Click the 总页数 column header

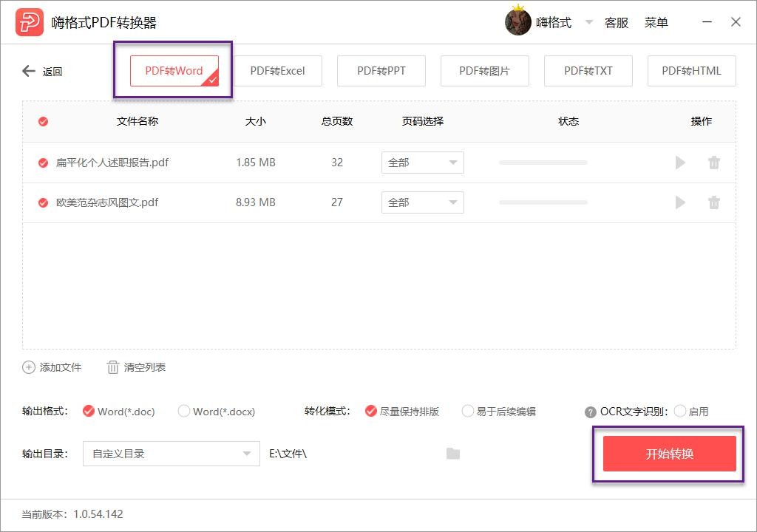(x=337, y=121)
